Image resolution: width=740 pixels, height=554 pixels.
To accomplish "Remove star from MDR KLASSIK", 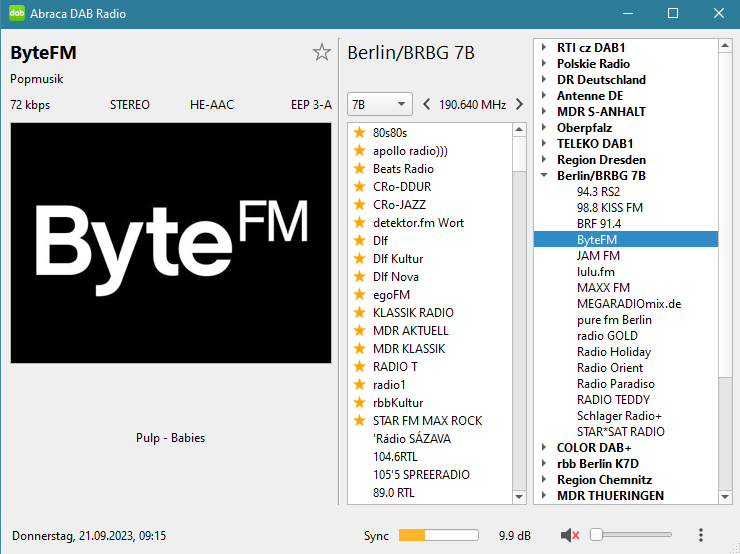I will coord(360,348).
